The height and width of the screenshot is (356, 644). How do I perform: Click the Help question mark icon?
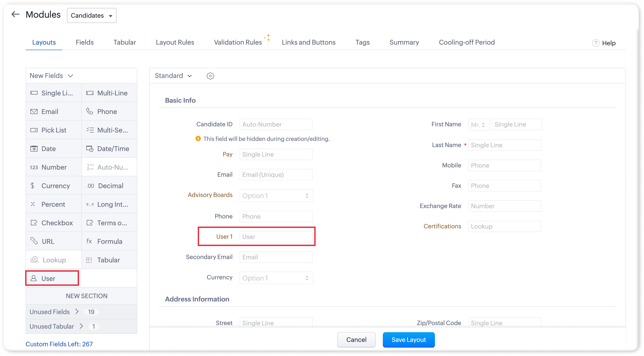(595, 43)
